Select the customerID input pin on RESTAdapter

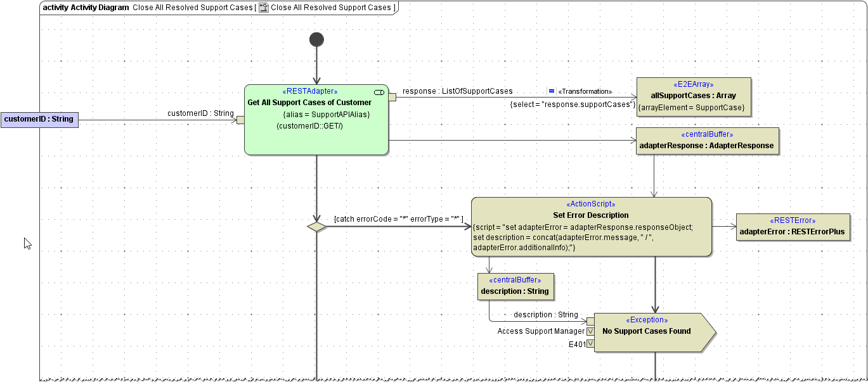(240, 120)
